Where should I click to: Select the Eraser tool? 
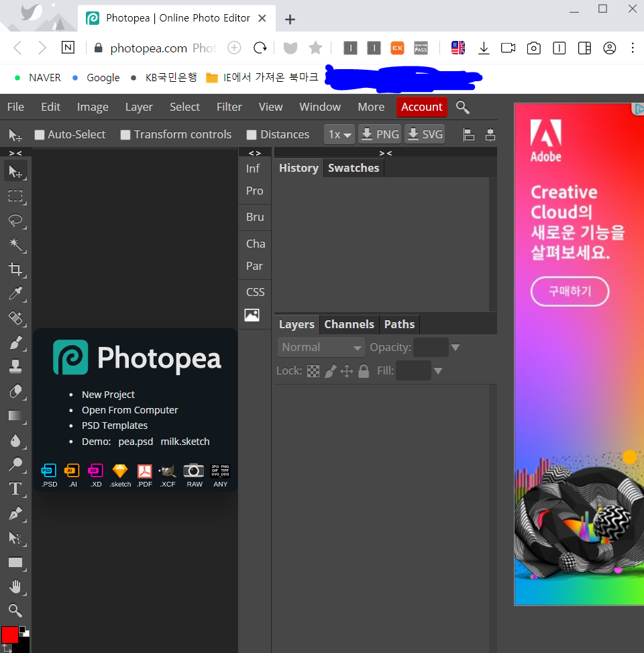[16, 391]
